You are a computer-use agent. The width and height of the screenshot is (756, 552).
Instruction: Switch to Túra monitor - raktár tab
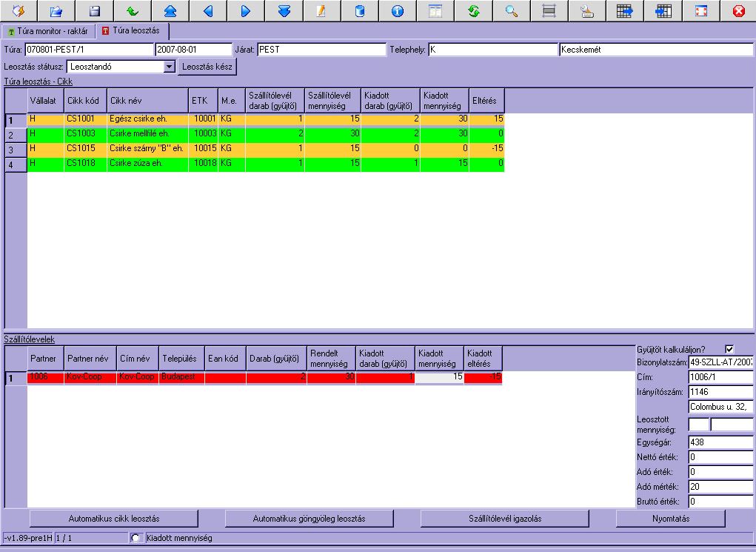pyautogui.click(x=48, y=32)
